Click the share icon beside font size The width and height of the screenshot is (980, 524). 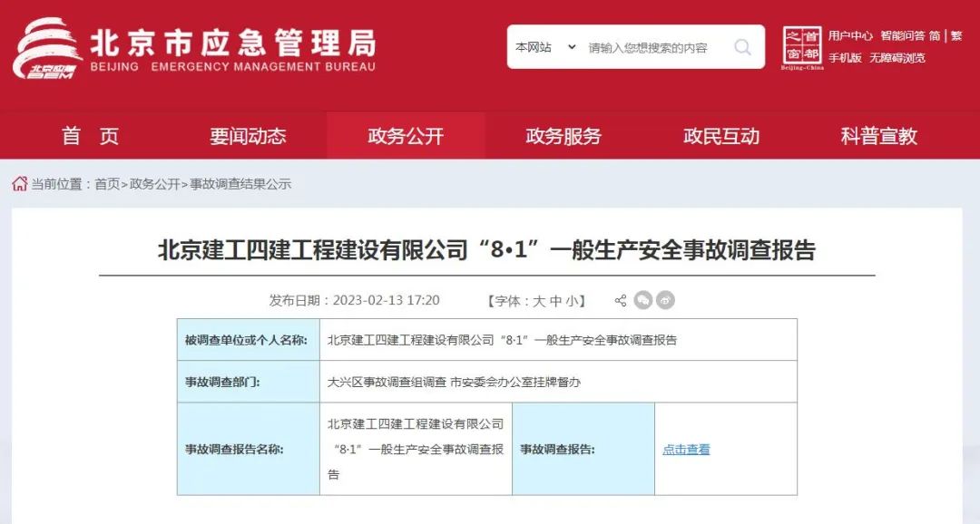pyautogui.click(x=620, y=300)
